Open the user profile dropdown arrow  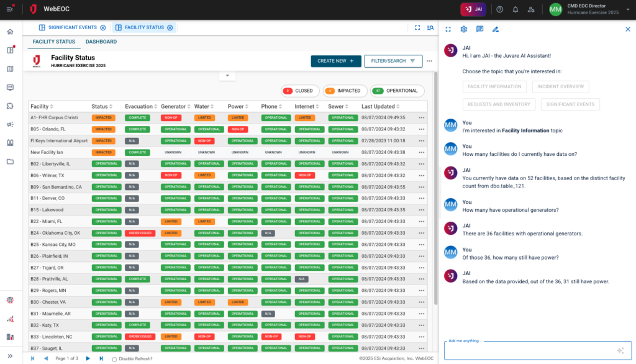[x=628, y=9]
